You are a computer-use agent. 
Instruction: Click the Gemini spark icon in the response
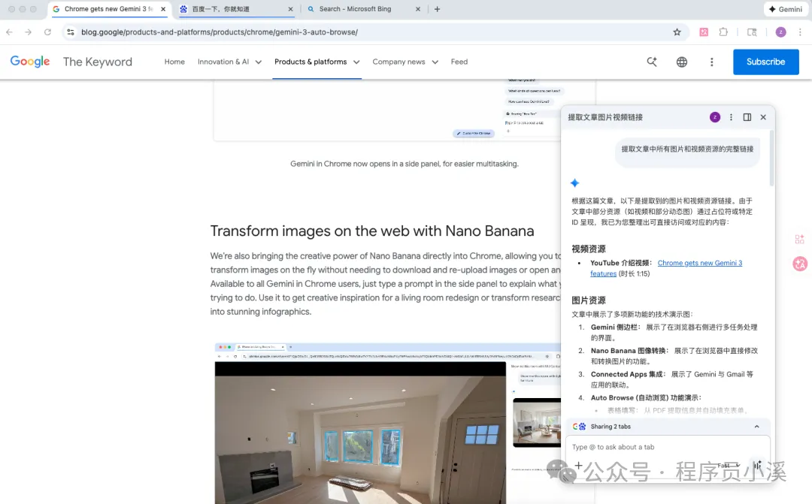[575, 183]
